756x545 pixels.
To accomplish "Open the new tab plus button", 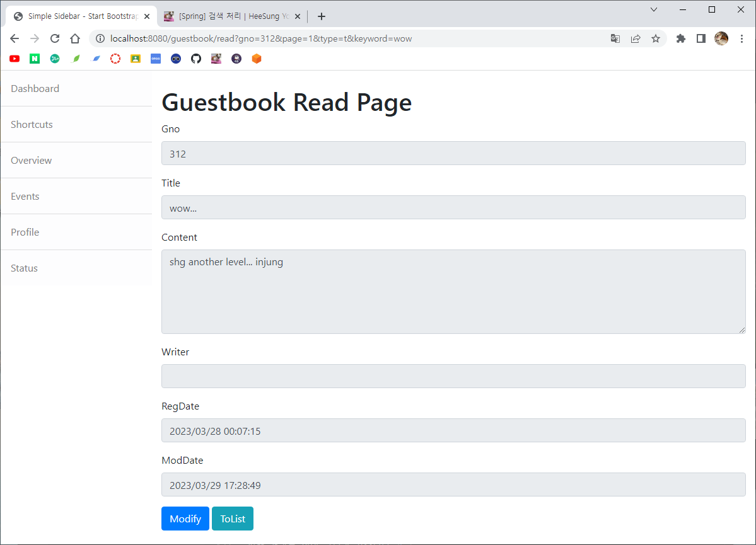I will tap(322, 16).
